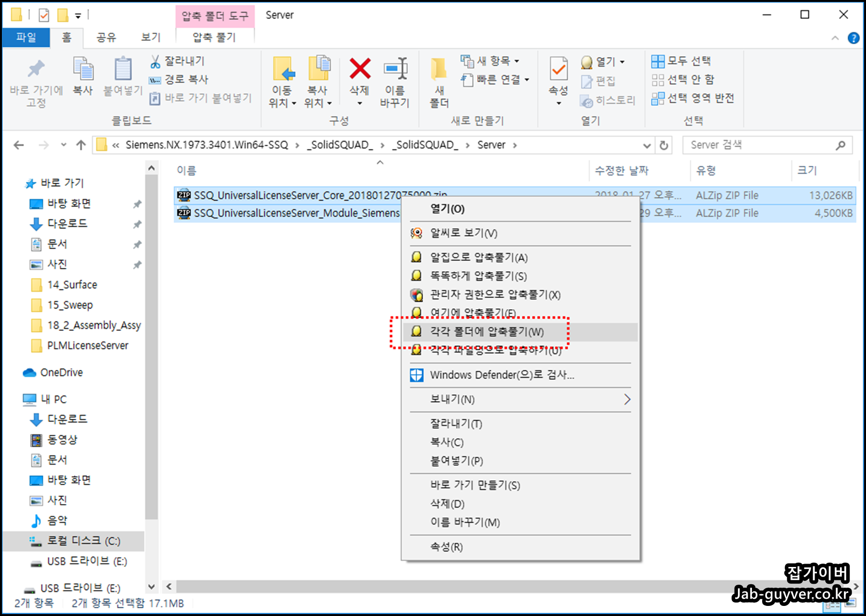866x616 pixels.
Task: Click the blue Help question mark icon
Action: click(853, 38)
